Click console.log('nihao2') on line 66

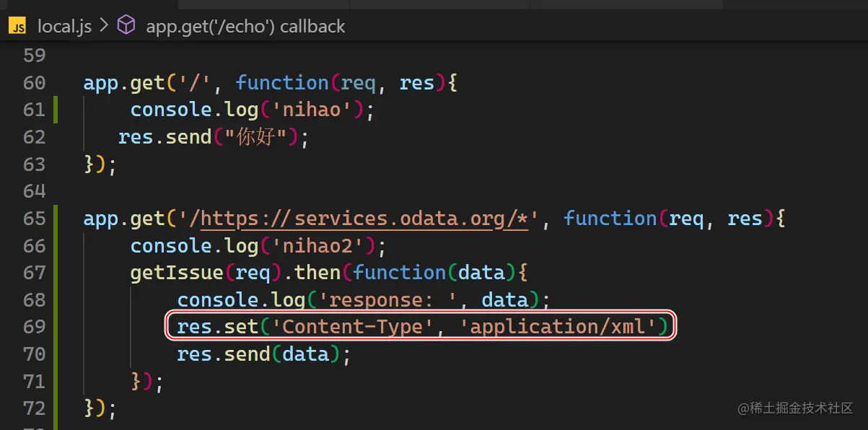tap(258, 246)
